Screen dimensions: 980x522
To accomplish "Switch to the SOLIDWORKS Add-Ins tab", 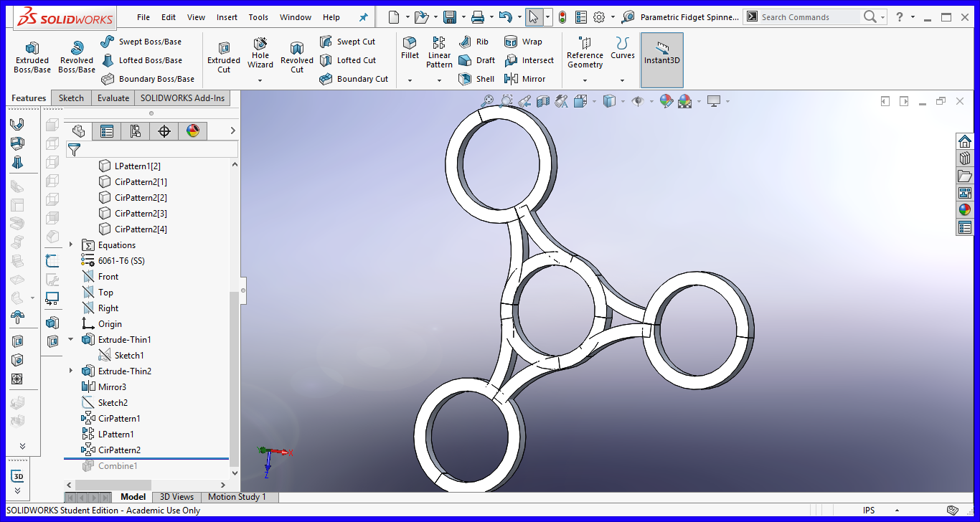I will pyautogui.click(x=182, y=98).
